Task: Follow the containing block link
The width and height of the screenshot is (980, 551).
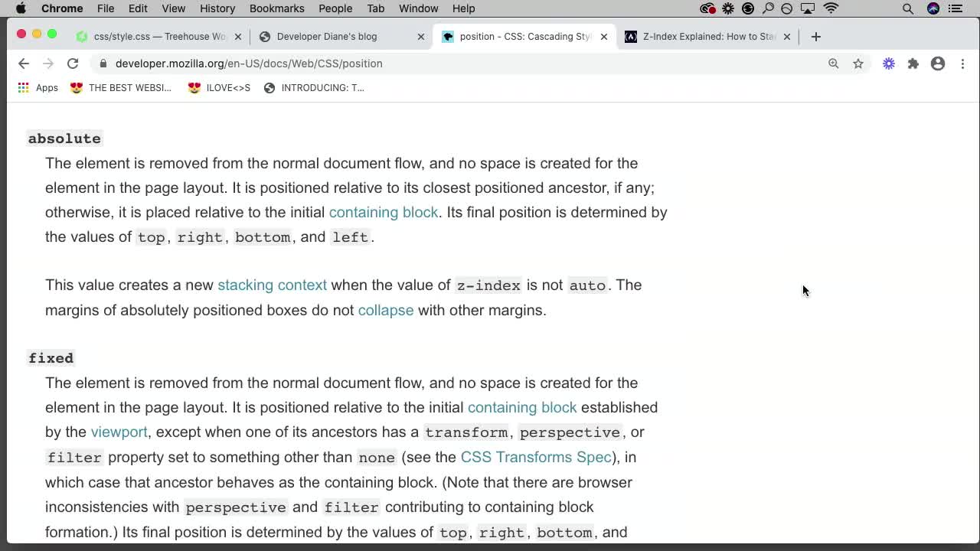Action: [x=383, y=212]
